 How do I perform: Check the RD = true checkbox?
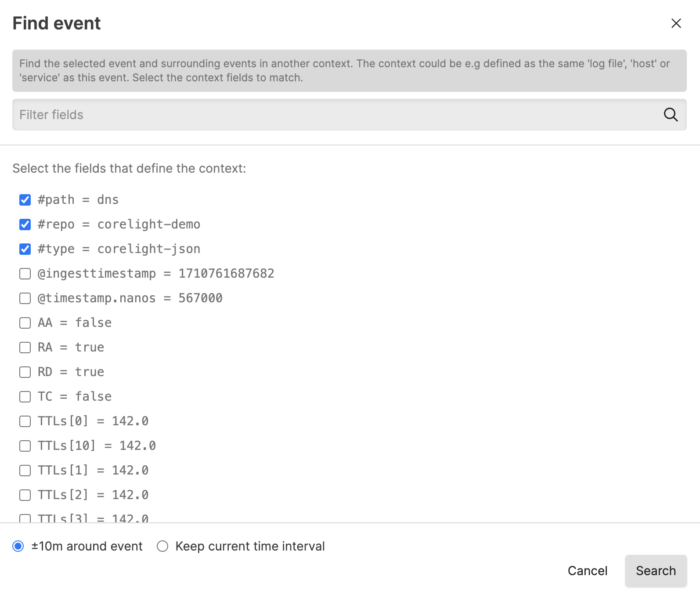(x=25, y=372)
